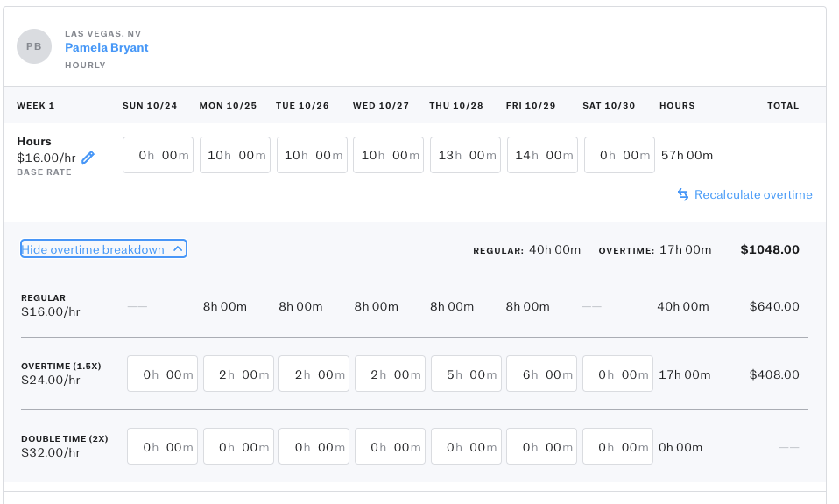
Task: Edit Friday 10/29 base hours field showing 14h
Action: pos(543,155)
